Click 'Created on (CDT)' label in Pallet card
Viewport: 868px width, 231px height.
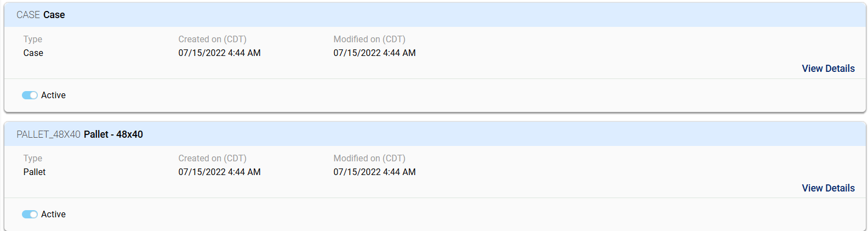click(x=212, y=159)
